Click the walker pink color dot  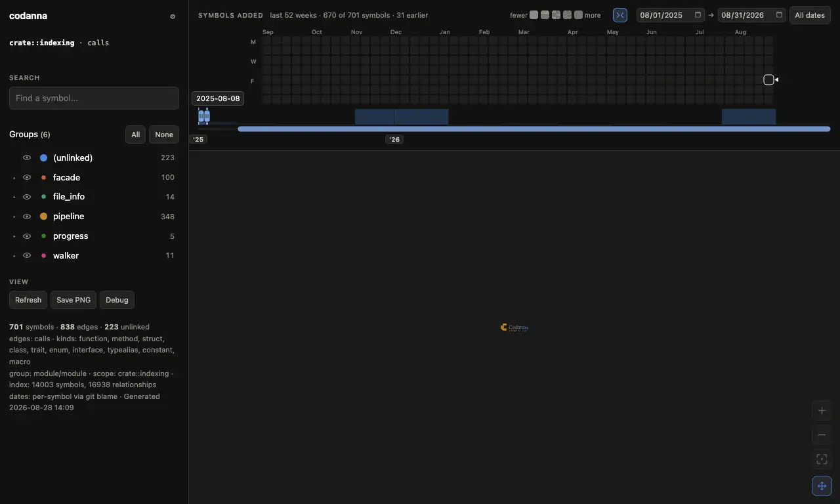pyautogui.click(x=43, y=256)
